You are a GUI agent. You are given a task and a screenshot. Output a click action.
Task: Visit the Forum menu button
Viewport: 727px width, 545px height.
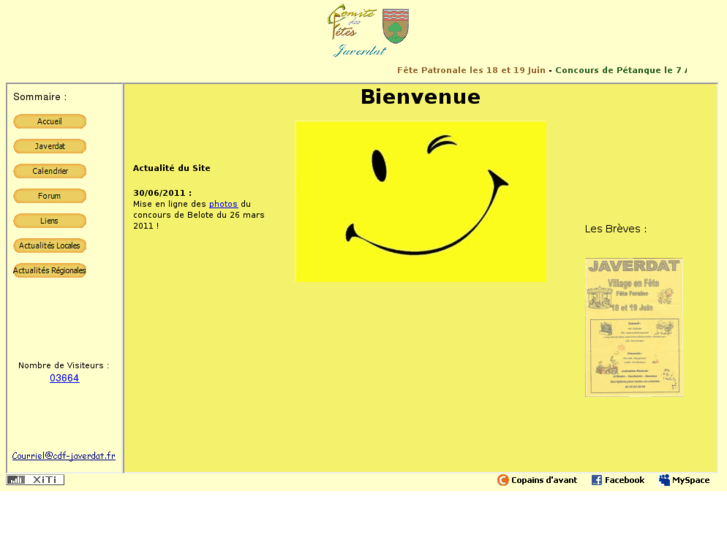click(50, 196)
